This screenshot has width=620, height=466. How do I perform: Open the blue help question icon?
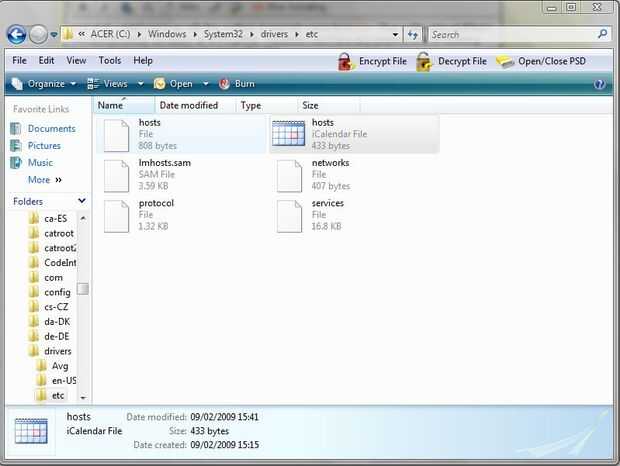tap(599, 84)
